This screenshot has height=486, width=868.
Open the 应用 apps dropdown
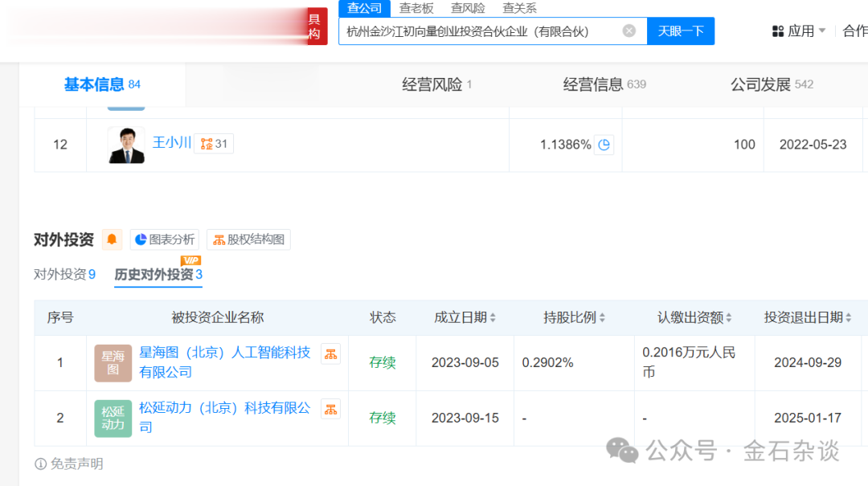click(x=799, y=31)
